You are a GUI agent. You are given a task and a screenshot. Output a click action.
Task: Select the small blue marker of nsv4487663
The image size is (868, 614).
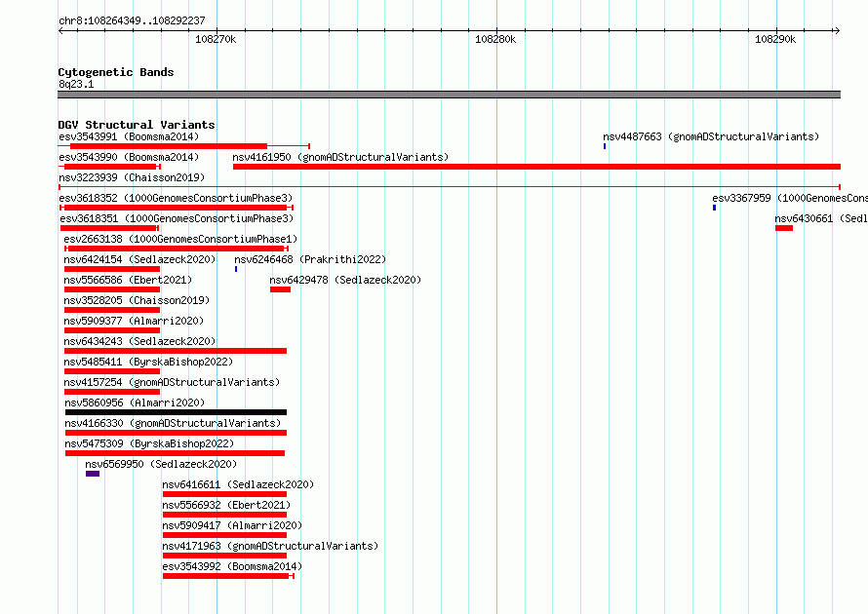click(605, 146)
